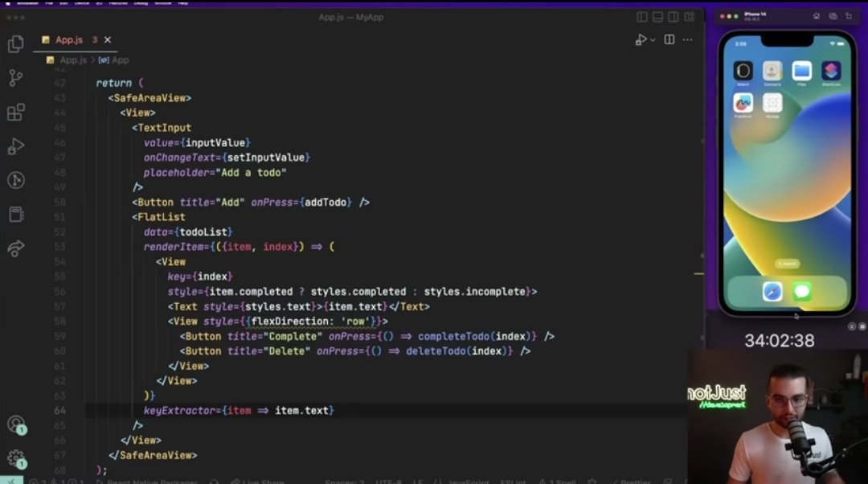Select the Explorer icon in the activity bar
The width and height of the screenshot is (868, 484).
(x=16, y=44)
